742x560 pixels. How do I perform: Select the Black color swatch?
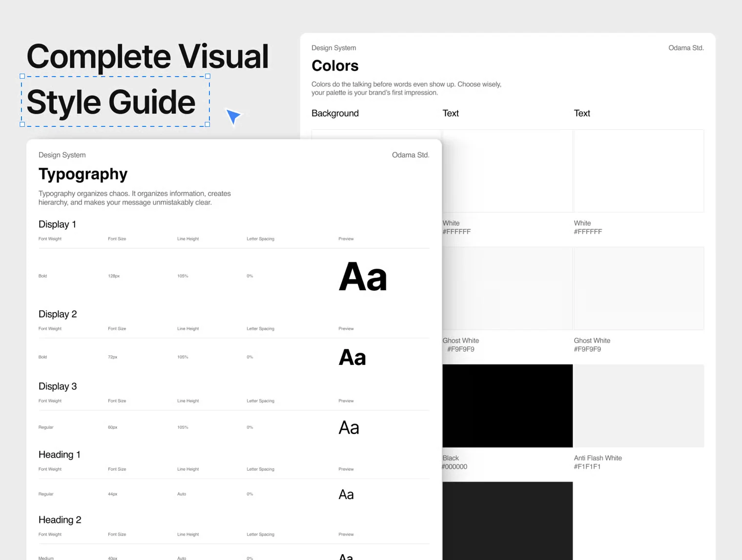[508, 406]
